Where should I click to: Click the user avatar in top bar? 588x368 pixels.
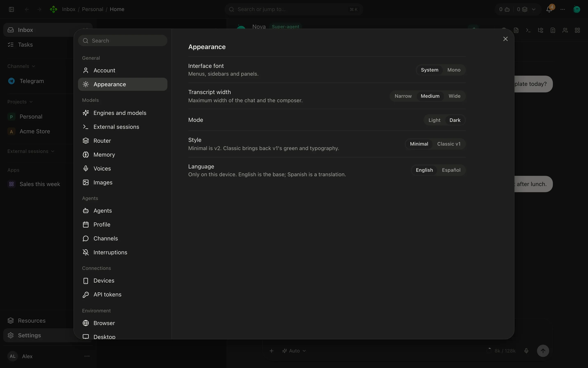577,9
